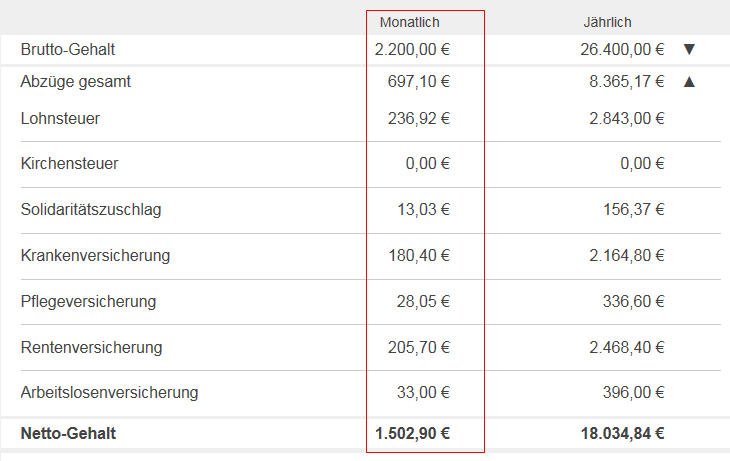Select yearly deductions value 8.365,17 €
The height and width of the screenshot is (461, 730).
click(x=627, y=82)
